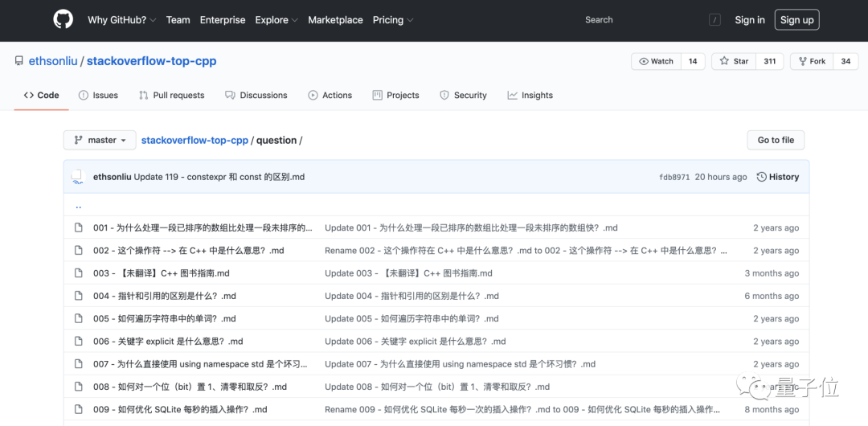Open file 004 - 指针和引用的区别是什么？.md

coord(165,296)
